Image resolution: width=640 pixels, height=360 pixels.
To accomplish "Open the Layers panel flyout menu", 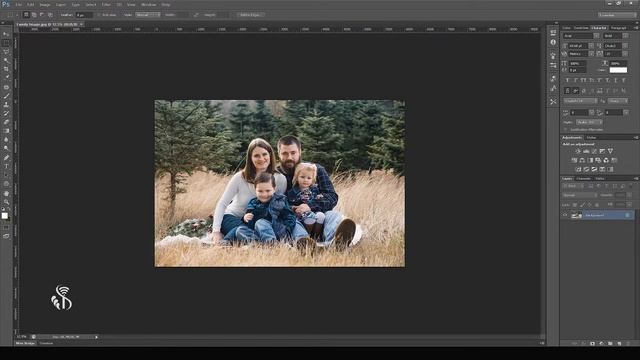I will (636, 178).
